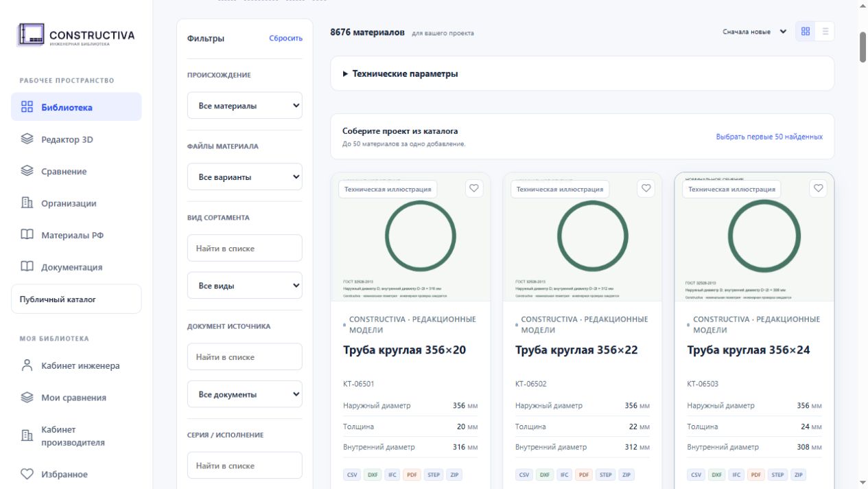The height and width of the screenshot is (489, 868).
Task: Open the Сравнение page
Action: 76,171
